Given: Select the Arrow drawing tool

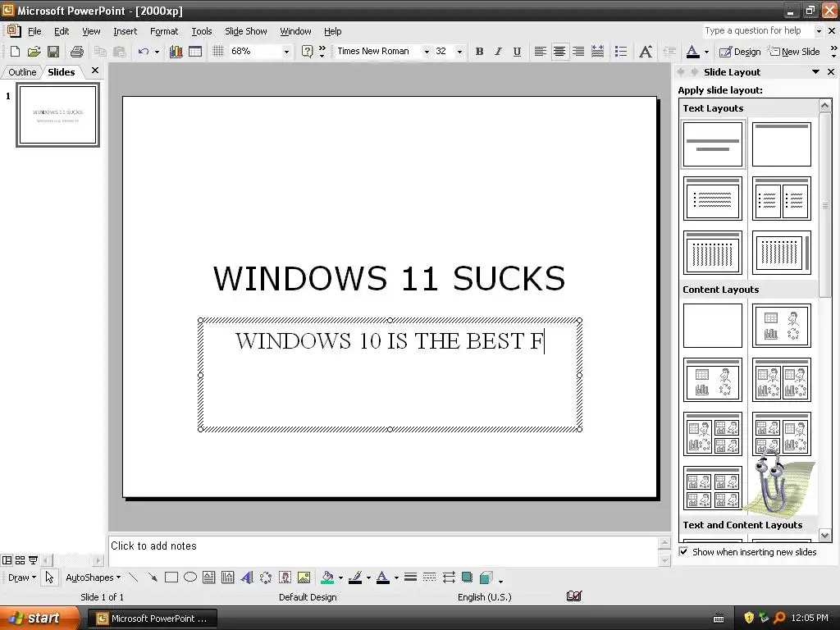Looking at the screenshot, I should (x=153, y=577).
